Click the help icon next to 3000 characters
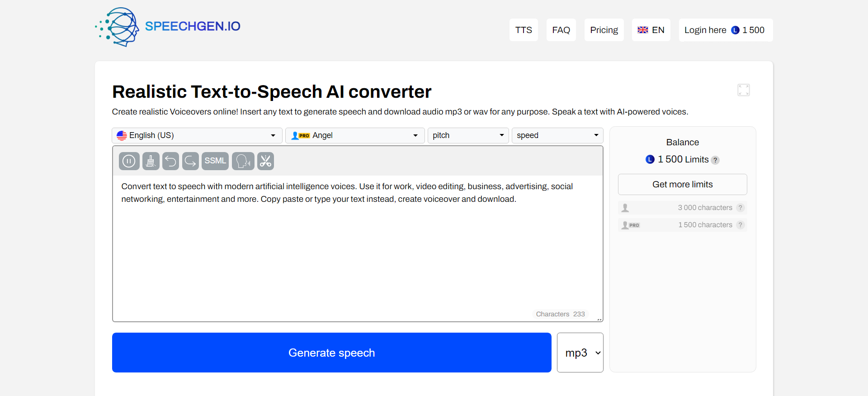 click(x=741, y=208)
